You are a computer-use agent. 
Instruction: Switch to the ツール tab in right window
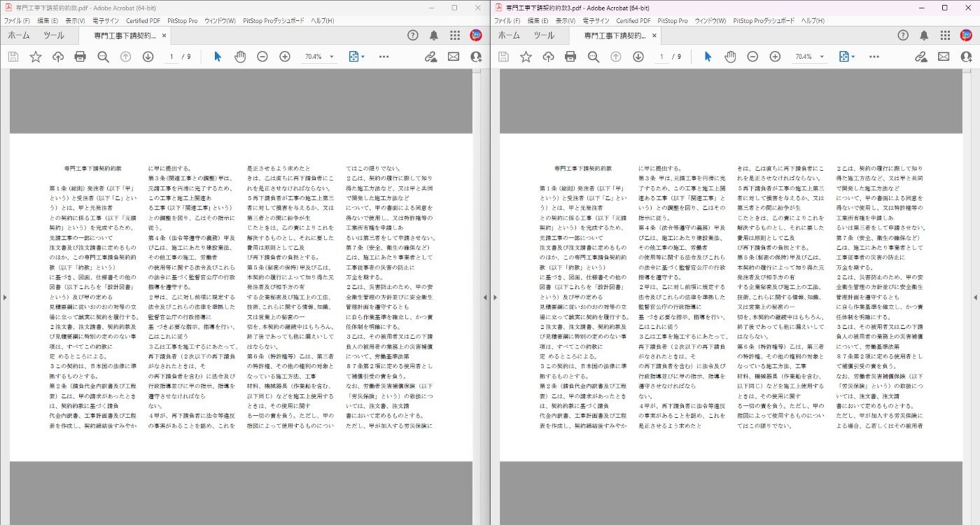(x=544, y=35)
